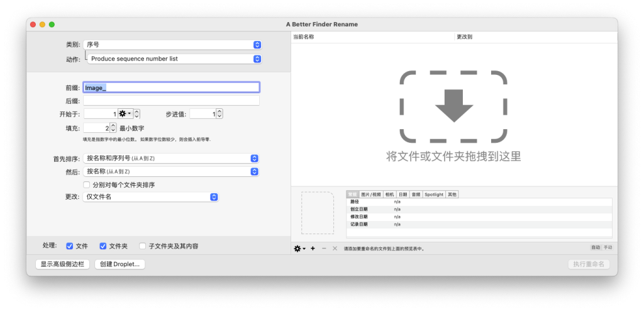Click the empty 后缀 input field
The image size is (644, 311).
coord(171,100)
